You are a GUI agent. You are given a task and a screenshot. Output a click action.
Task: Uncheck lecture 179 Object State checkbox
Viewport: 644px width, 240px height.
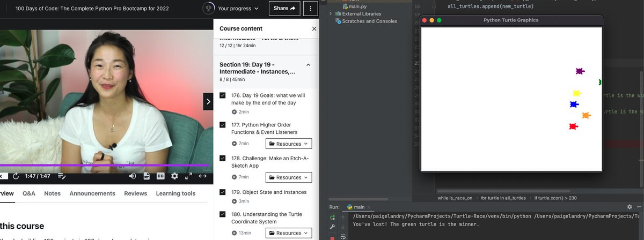(x=223, y=192)
